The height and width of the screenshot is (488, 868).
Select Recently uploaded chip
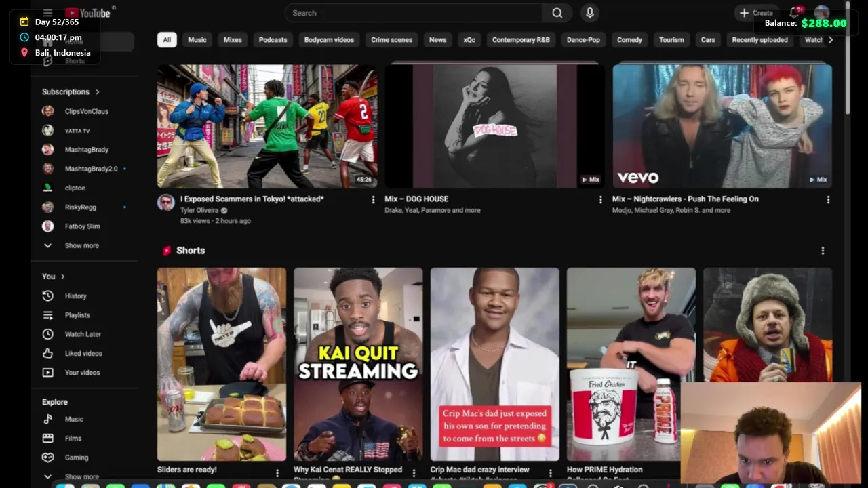pyautogui.click(x=759, y=40)
